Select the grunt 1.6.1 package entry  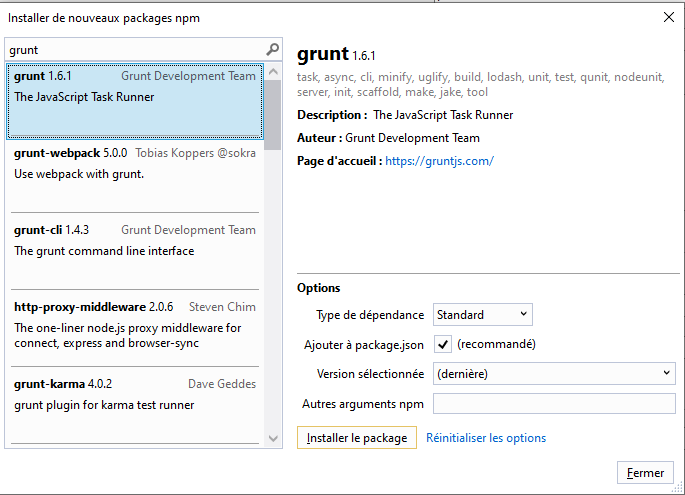(x=134, y=100)
